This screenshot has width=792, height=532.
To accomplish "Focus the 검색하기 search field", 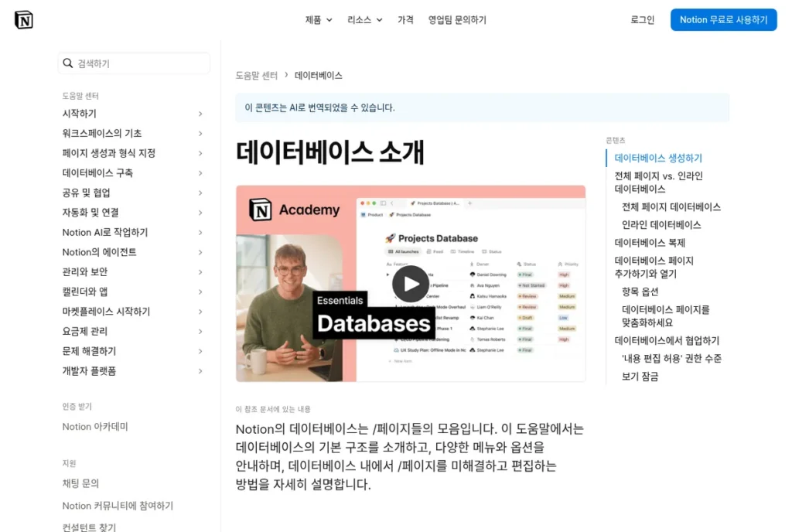I will (x=134, y=63).
